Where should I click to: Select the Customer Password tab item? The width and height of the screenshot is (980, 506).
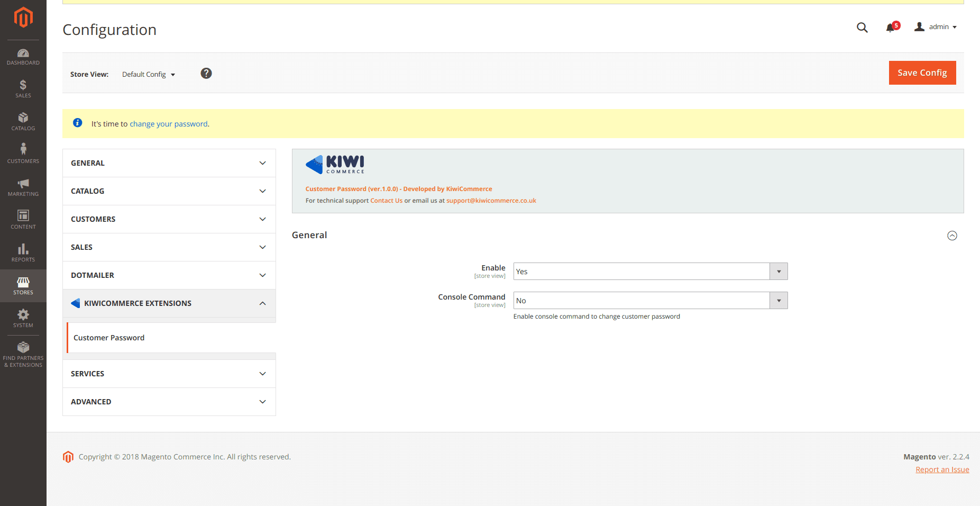[109, 338]
